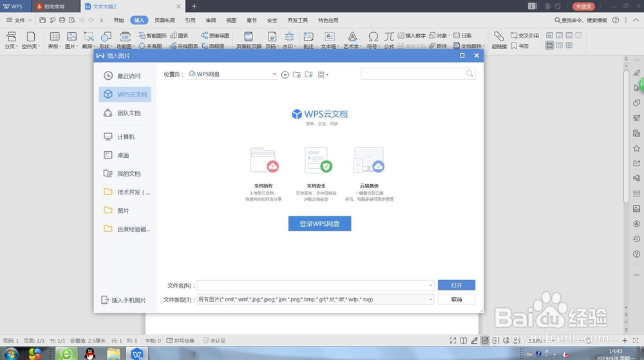Viewport: 644px width, 360px height.
Task: Click the 截屏 screenshot icon
Action: [88, 40]
